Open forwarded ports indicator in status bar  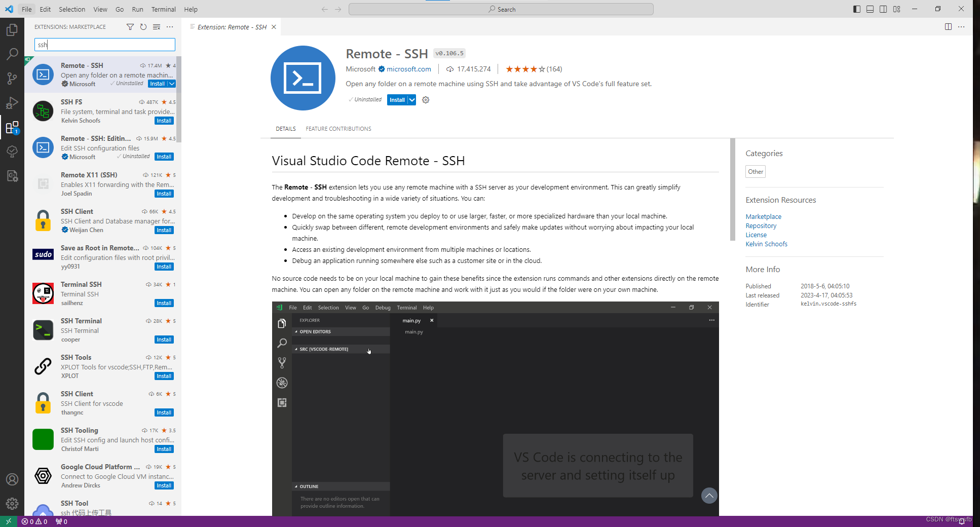tap(61, 521)
